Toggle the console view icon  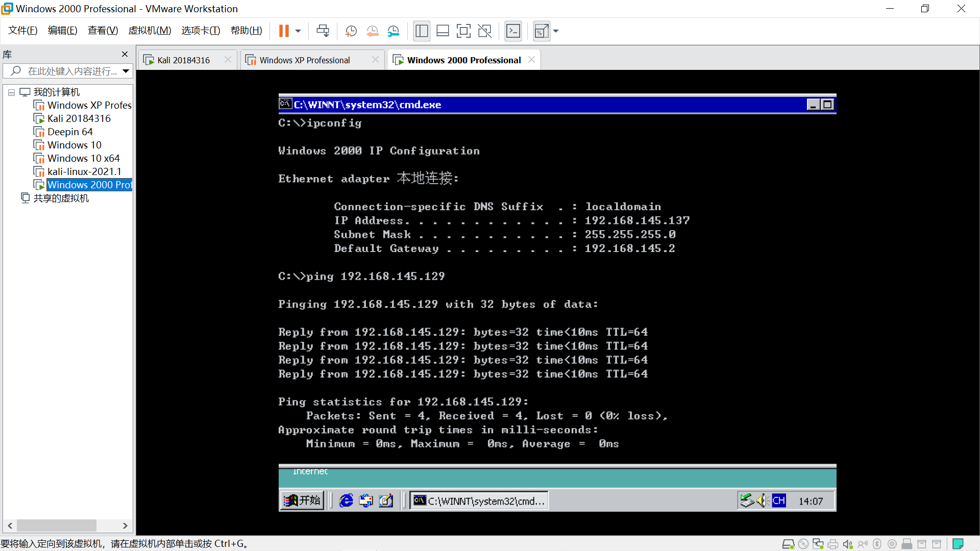coord(513,31)
